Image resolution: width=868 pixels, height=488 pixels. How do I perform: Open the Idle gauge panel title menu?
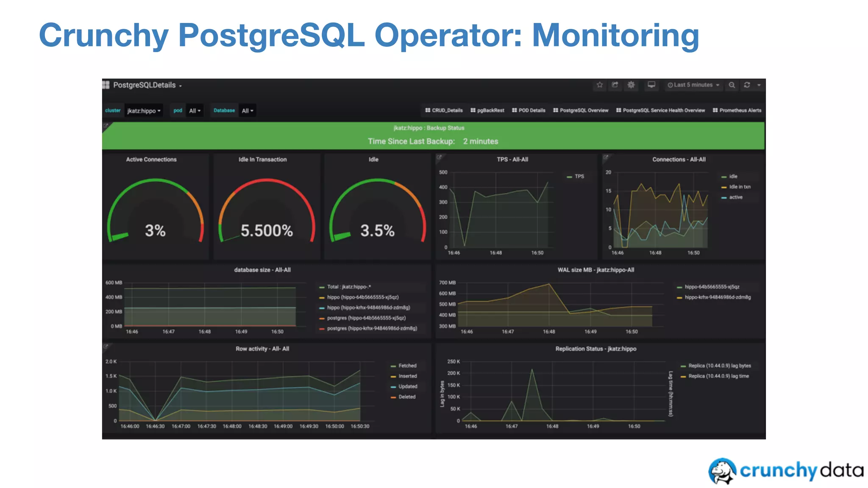tap(373, 160)
